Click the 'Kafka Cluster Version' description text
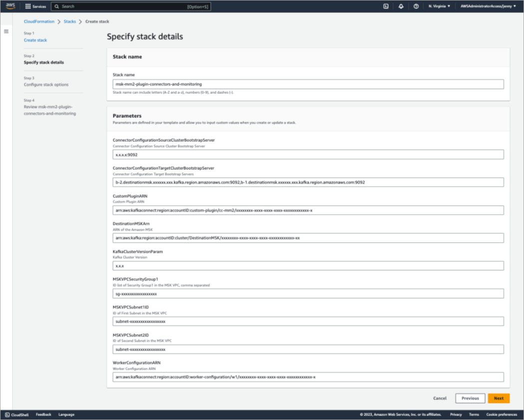The image size is (524, 420). (130, 257)
